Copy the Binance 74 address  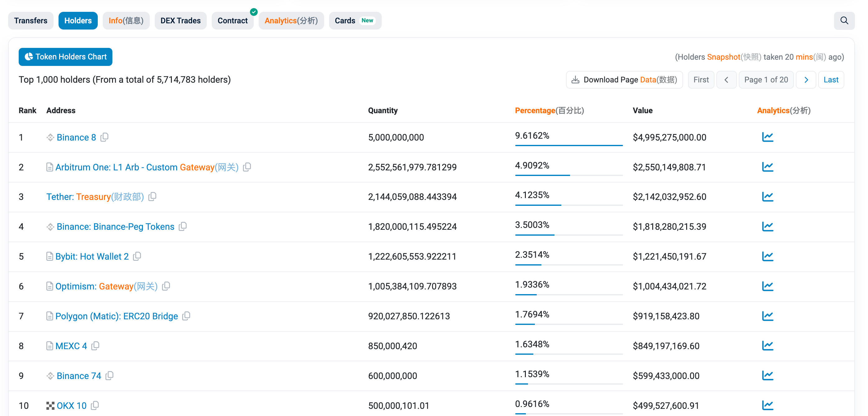[x=109, y=375]
